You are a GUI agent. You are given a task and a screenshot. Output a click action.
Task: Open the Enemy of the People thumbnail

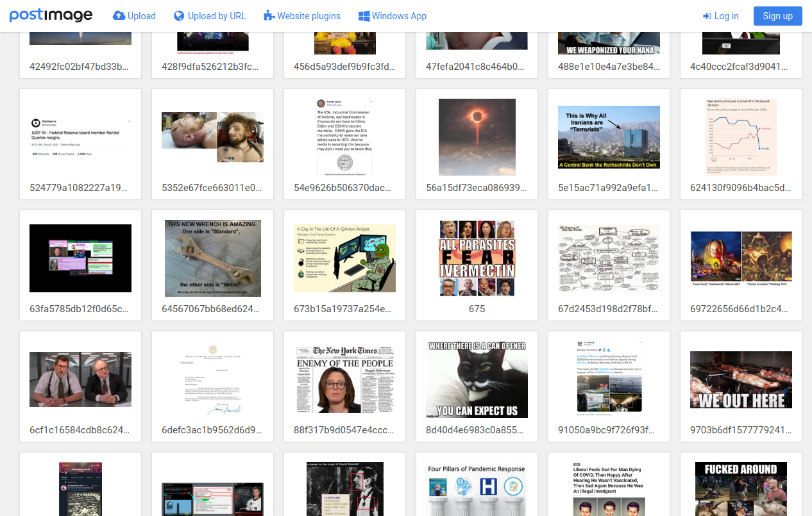[344, 379]
